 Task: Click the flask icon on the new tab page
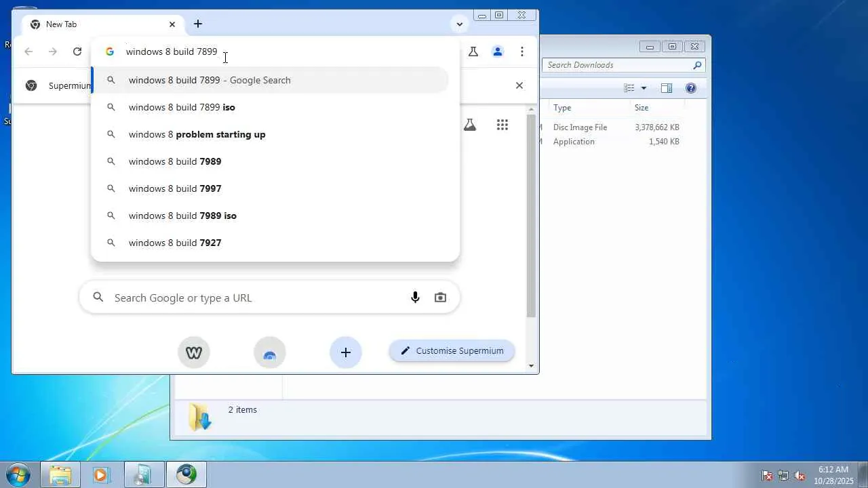pos(470,125)
